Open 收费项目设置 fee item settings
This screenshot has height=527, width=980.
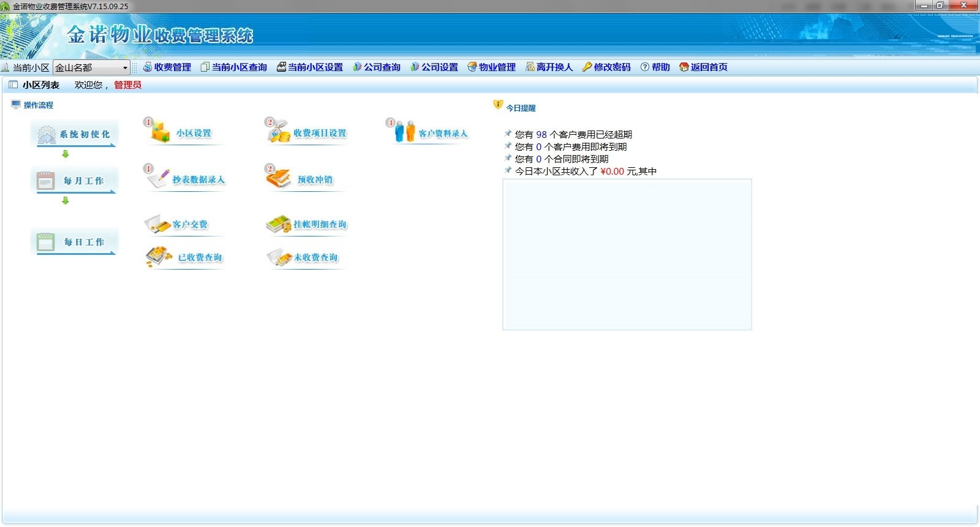click(308, 133)
